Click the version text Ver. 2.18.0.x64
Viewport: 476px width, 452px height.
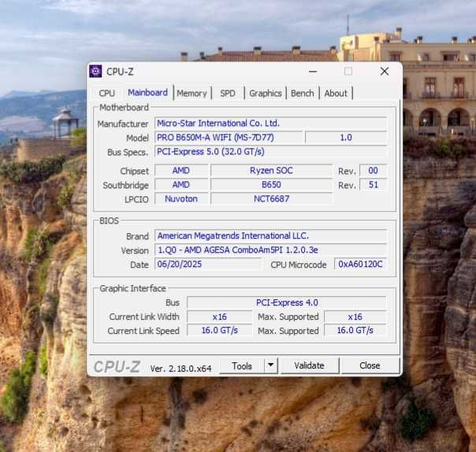[180, 369]
